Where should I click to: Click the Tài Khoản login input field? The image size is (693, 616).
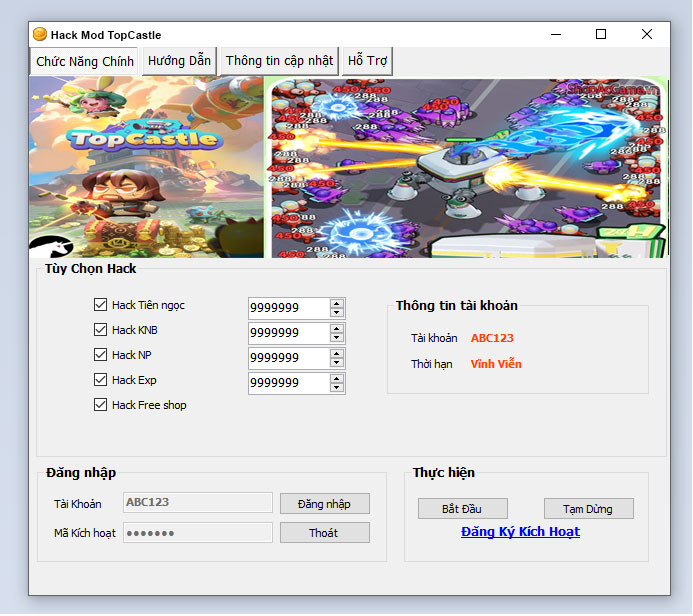point(198,502)
